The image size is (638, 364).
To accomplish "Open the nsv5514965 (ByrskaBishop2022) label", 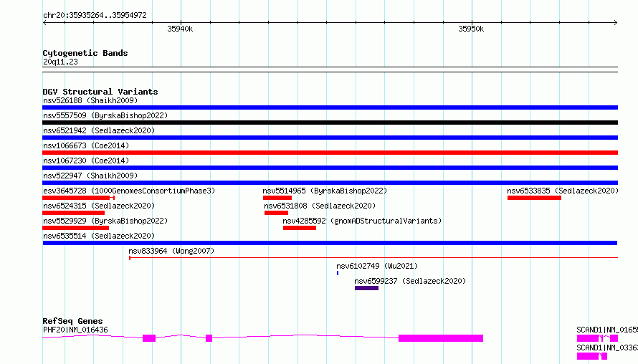I will 325,191.
